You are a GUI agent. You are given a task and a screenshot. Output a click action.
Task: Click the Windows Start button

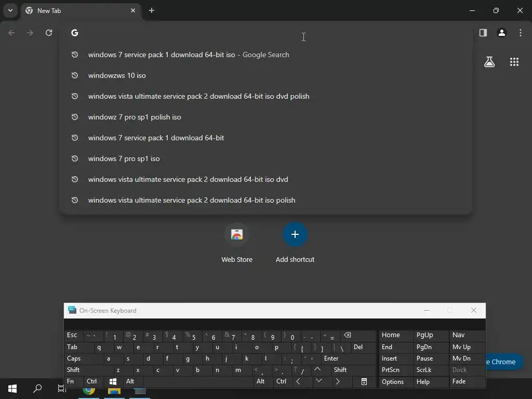12,389
